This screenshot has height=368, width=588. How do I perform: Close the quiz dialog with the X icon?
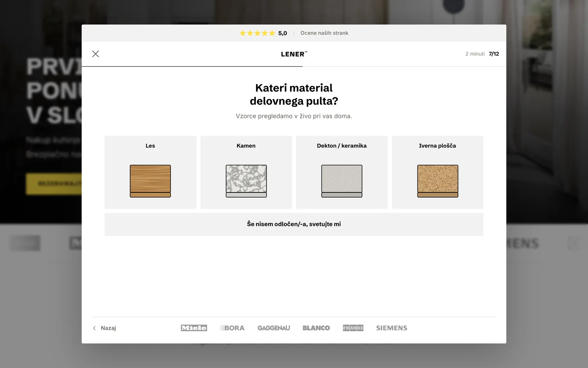pos(96,54)
